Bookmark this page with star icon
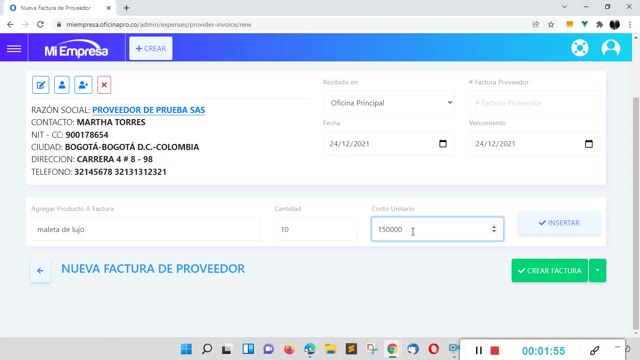Image resolution: width=640 pixels, height=360 pixels. [x=551, y=24]
